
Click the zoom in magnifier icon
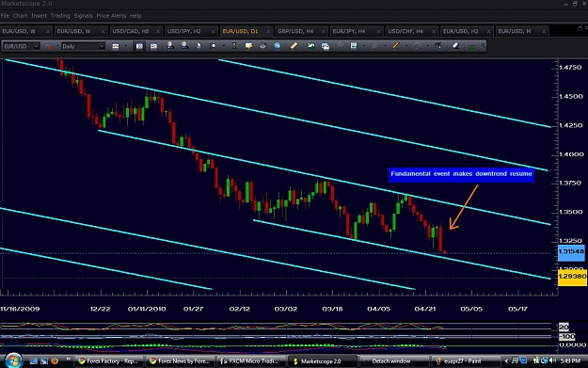point(170,46)
